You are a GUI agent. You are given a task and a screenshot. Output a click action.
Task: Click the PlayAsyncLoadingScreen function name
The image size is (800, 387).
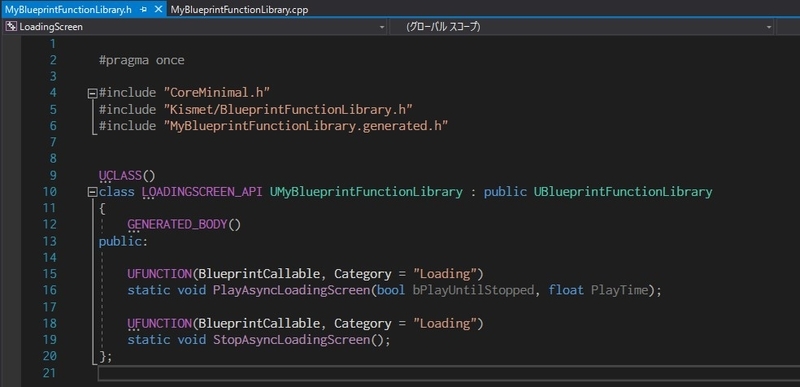(291, 290)
